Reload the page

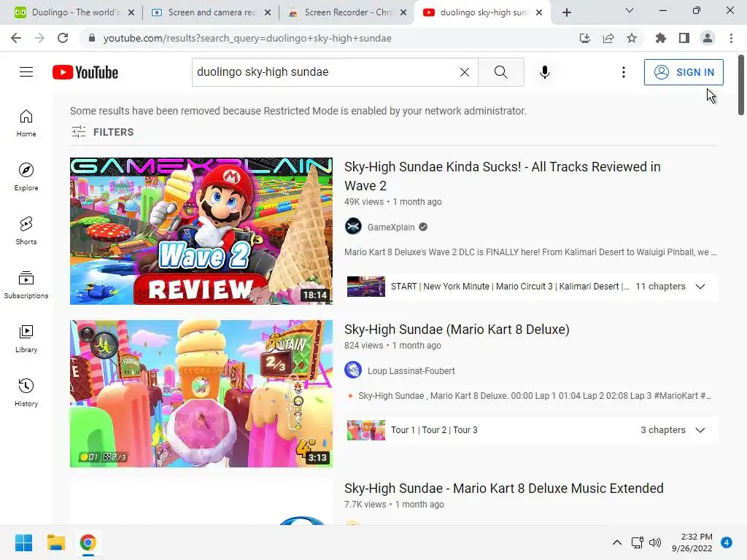[x=63, y=38]
